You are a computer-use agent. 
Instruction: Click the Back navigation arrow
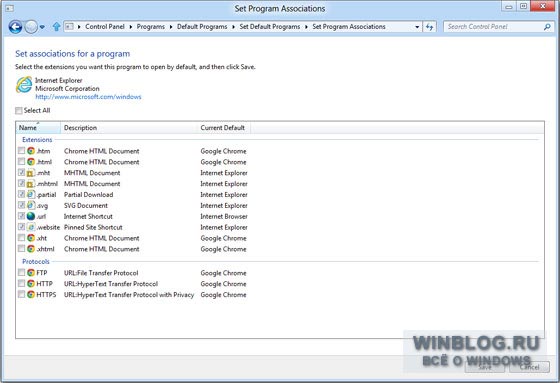15,27
